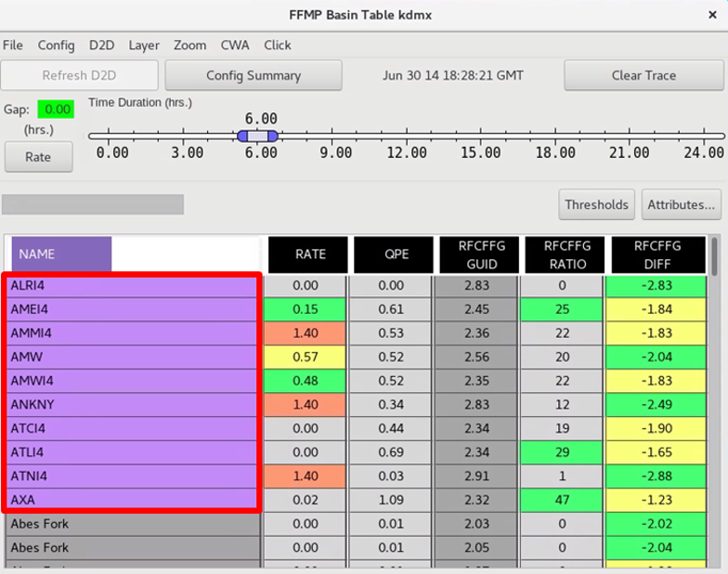This screenshot has width=728, height=574.
Task: Select the ALRI4 basin row
Action: tap(132, 285)
